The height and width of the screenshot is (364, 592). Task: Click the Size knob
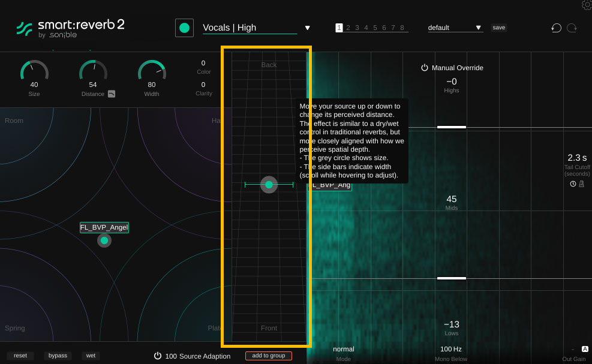(x=34, y=70)
